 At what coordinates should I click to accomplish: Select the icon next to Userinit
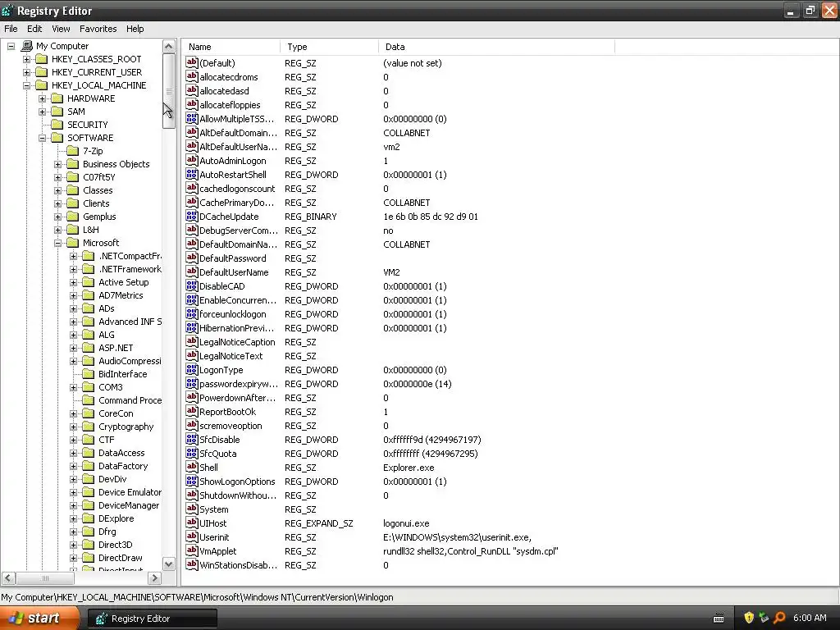(192, 536)
